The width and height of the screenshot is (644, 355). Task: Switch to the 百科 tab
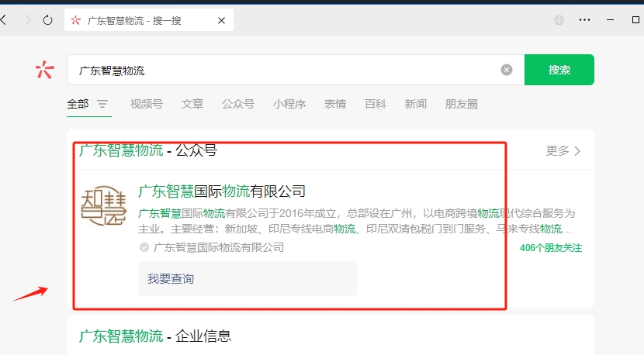click(376, 104)
